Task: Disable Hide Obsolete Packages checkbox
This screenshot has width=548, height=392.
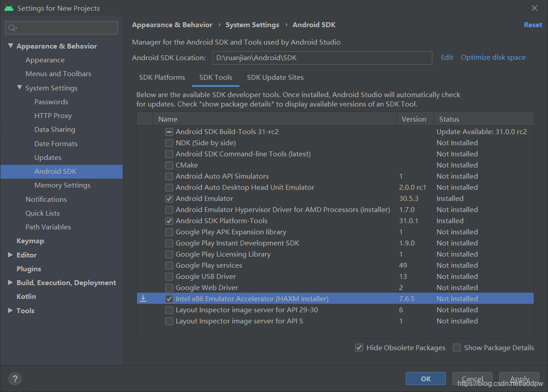Action: click(x=359, y=347)
